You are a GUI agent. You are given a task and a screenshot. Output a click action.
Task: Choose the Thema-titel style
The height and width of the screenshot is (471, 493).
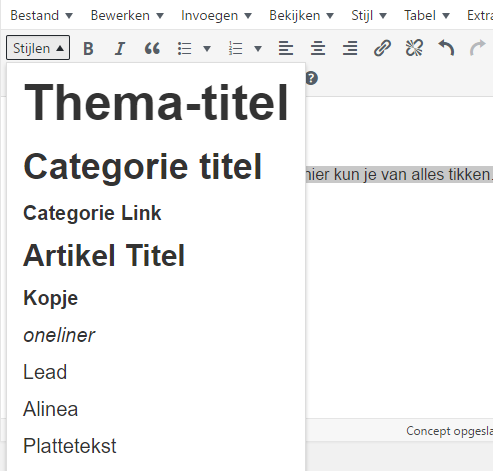156,103
